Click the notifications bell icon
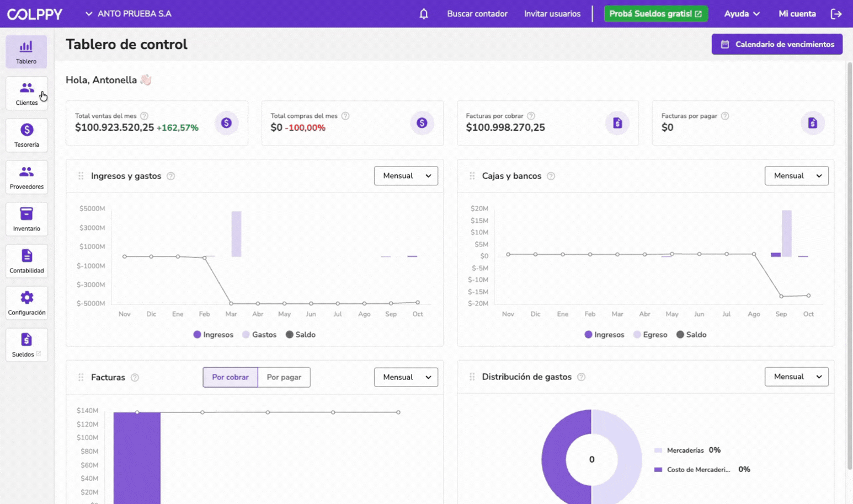Image resolution: width=853 pixels, height=504 pixels. pyautogui.click(x=424, y=14)
